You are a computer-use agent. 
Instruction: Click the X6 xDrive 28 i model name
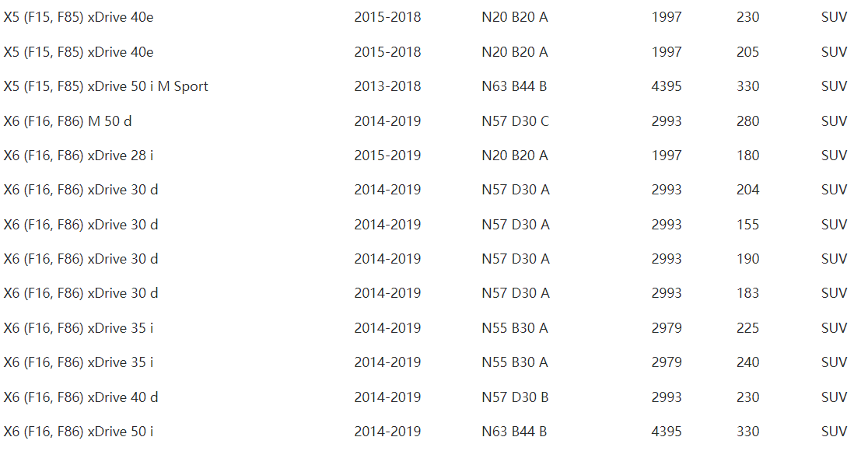tap(79, 156)
